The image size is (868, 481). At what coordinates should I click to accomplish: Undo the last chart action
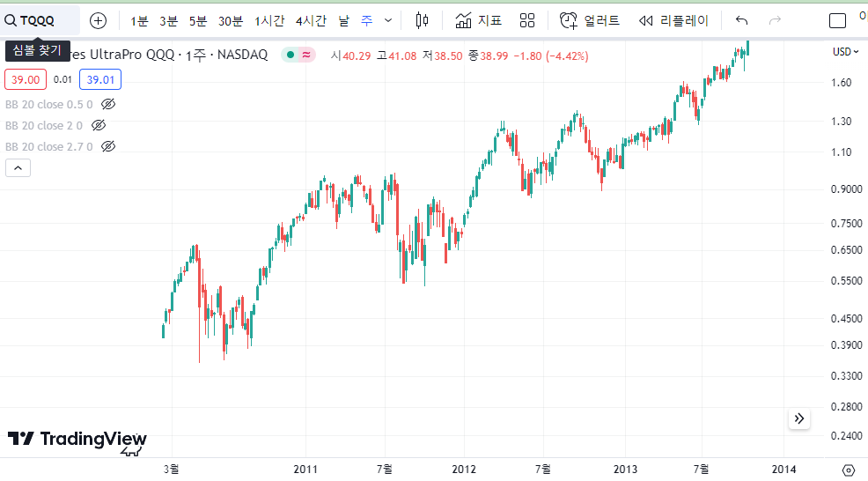pyautogui.click(x=742, y=20)
